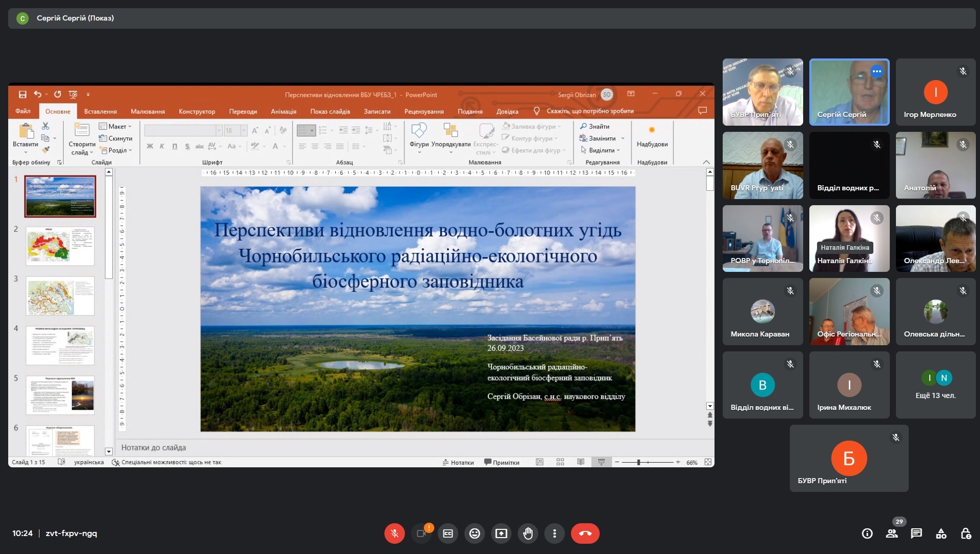Viewport: 980px width, 554px height.
Task: Click the font name input box
Action: pos(180,131)
